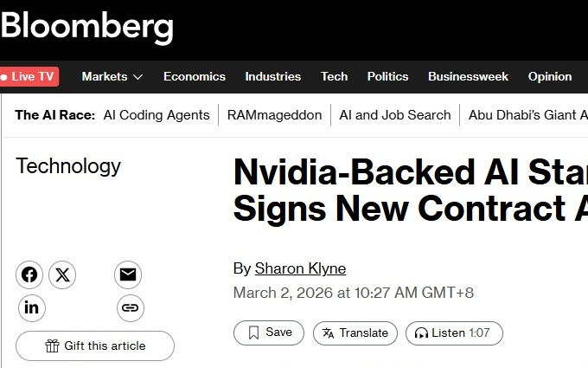
Task: Share article on LinkedIn
Action: pyautogui.click(x=31, y=307)
